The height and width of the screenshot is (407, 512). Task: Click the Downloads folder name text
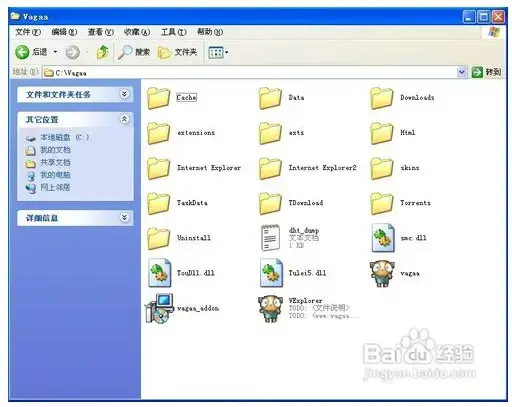(417, 98)
